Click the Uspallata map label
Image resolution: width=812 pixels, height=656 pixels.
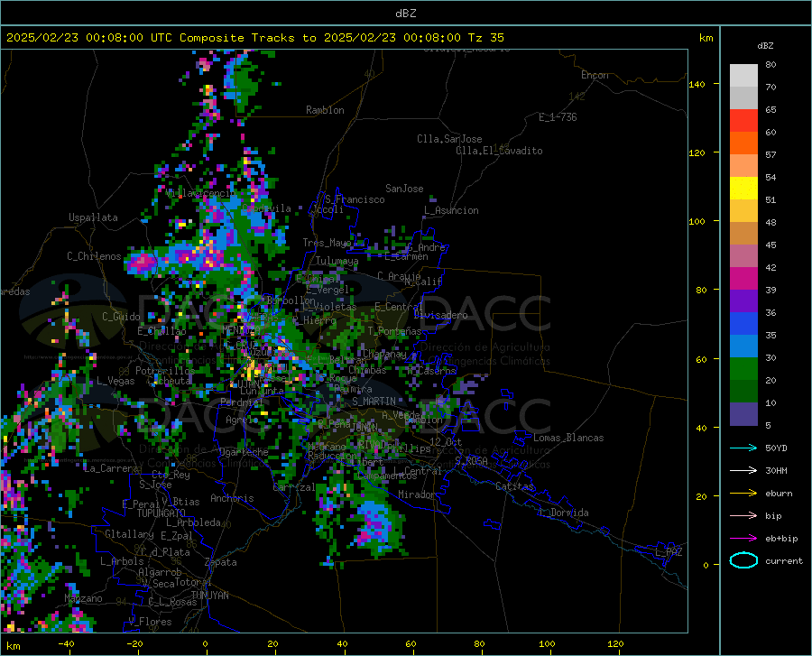93,217
